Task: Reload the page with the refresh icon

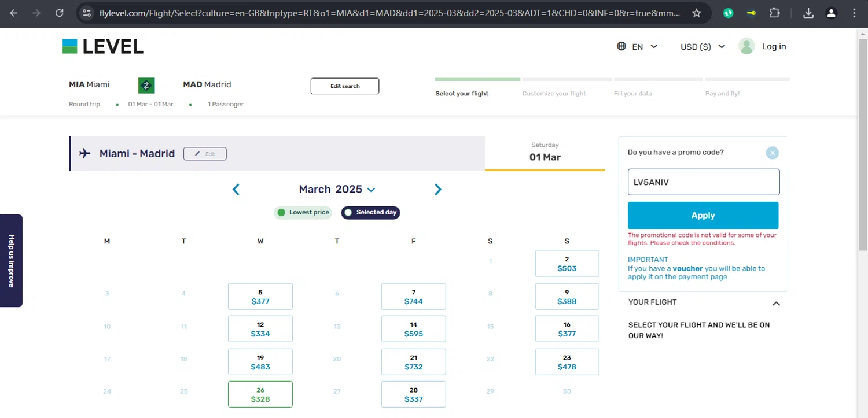Action: point(59,13)
